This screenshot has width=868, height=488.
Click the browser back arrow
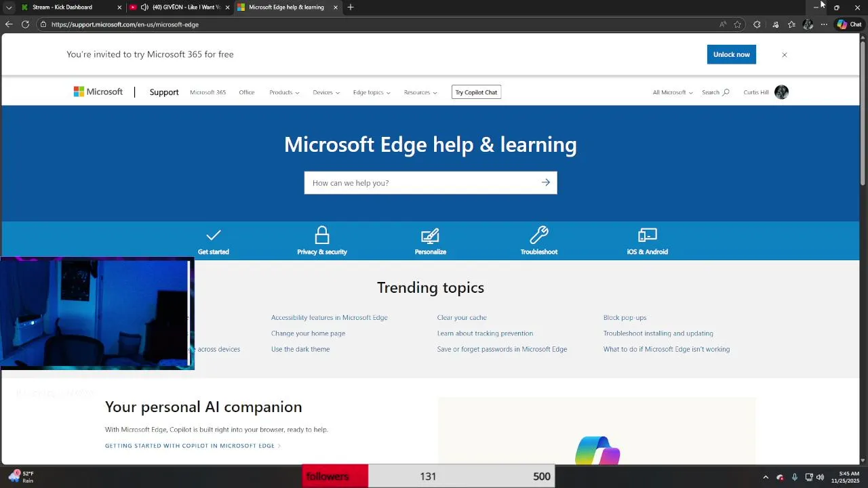(9, 24)
